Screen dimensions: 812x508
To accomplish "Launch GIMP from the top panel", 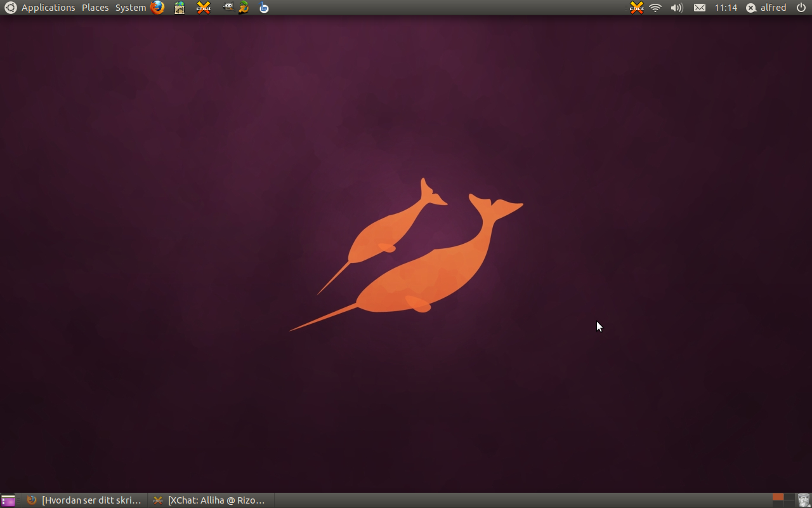I will (x=228, y=8).
